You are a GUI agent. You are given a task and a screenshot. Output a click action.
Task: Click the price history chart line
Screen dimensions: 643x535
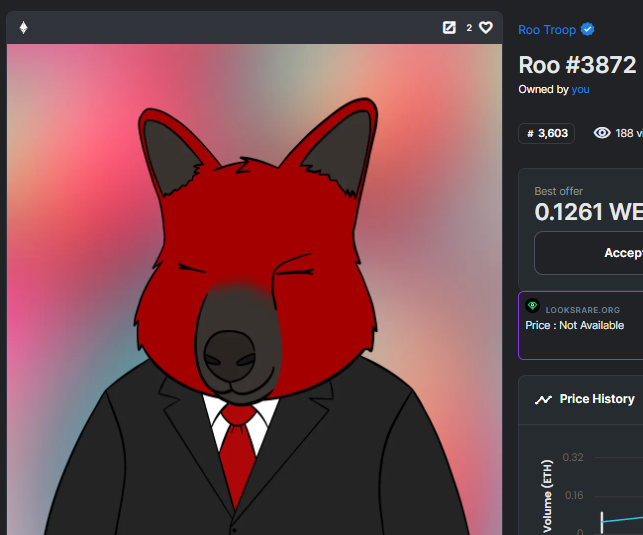click(x=622, y=519)
